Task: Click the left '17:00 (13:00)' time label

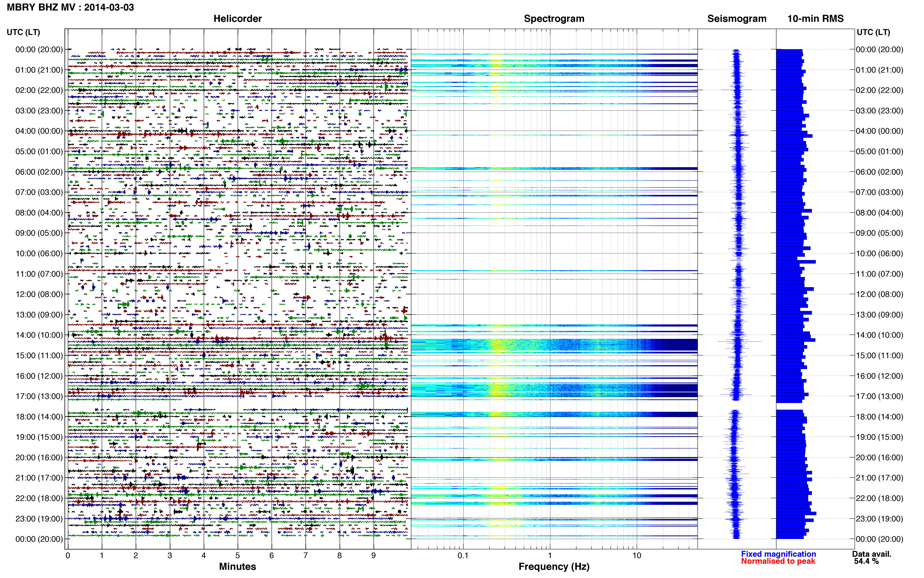Action: pyautogui.click(x=39, y=396)
